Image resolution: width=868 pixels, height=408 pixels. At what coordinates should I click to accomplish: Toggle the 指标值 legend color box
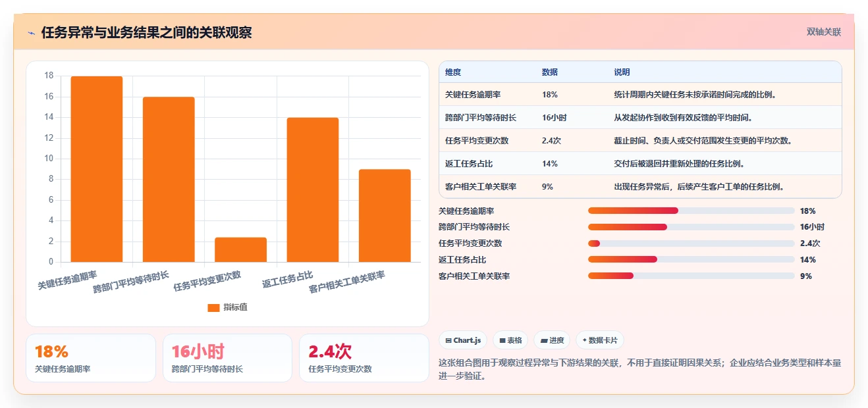213,307
